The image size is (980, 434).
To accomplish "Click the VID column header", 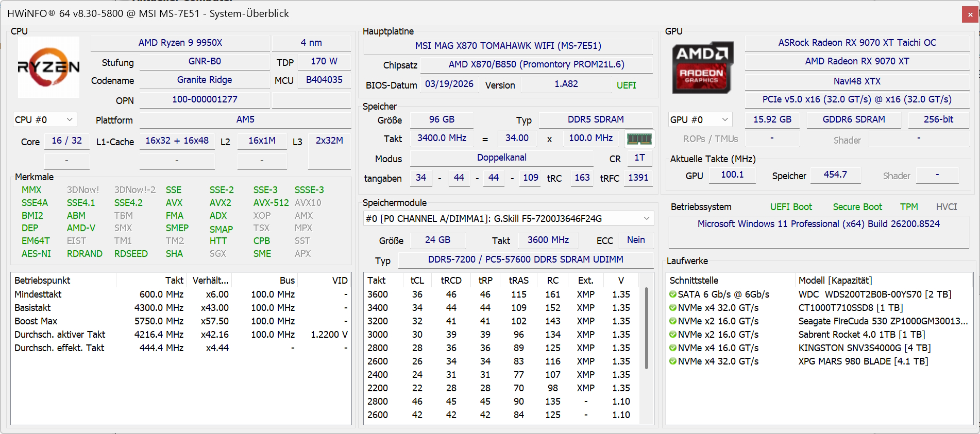I will [x=325, y=281].
